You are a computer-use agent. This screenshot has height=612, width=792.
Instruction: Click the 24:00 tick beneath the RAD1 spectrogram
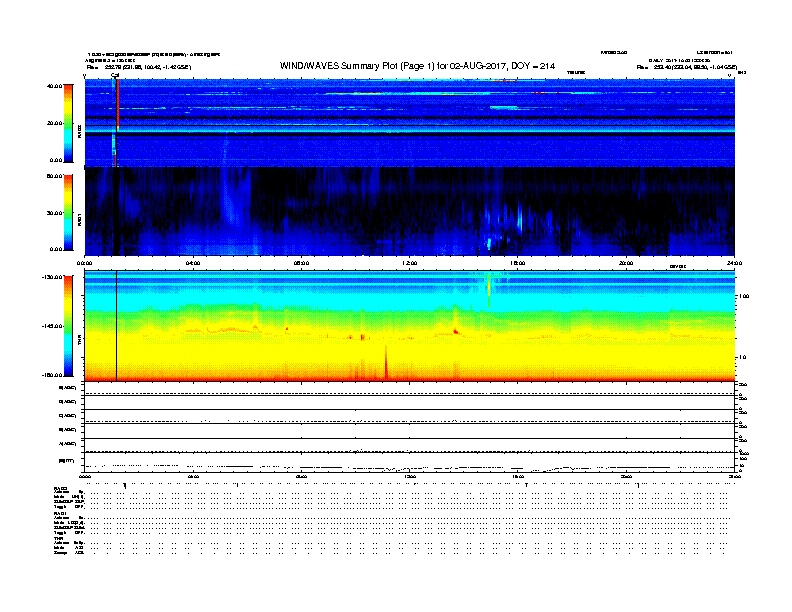[734, 263]
